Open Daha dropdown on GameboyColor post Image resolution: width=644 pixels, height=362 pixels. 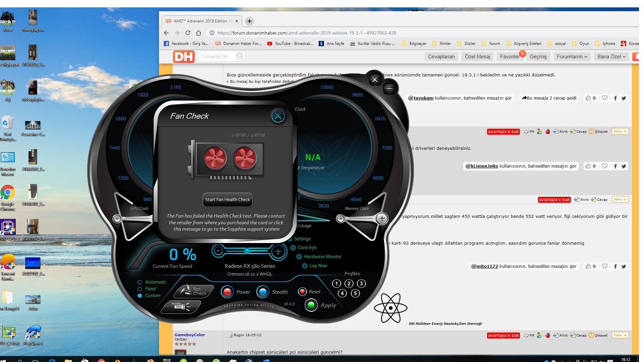(x=620, y=335)
